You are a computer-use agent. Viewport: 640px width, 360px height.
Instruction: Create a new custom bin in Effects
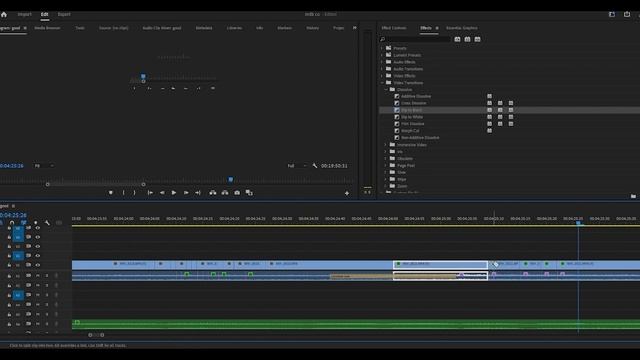tap(633, 196)
